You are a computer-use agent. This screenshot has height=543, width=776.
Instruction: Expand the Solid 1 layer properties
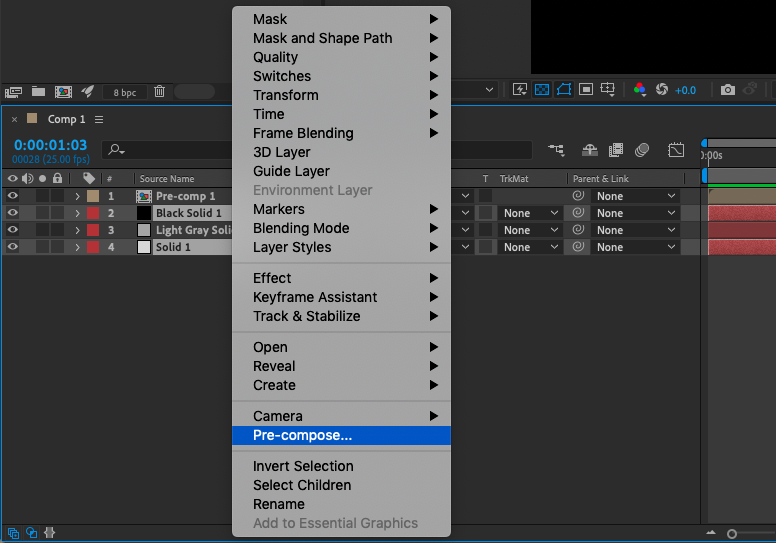[77, 247]
